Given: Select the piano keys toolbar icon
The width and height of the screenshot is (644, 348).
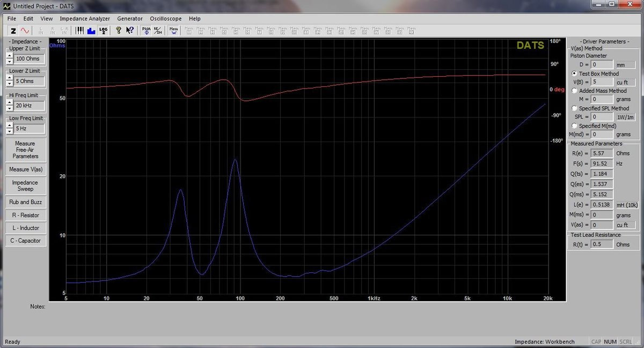Looking at the screenshot, I should pos(79,31).
